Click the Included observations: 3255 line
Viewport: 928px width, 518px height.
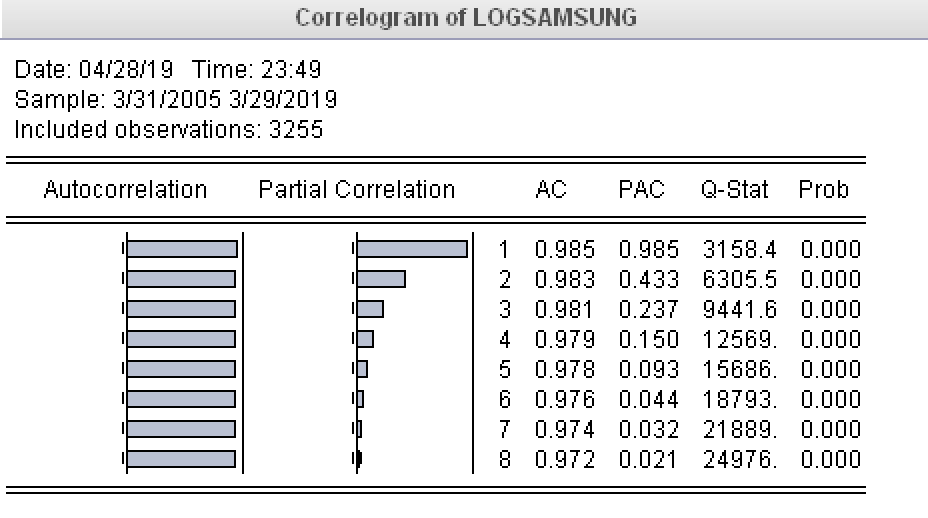[x=168, y=130]
